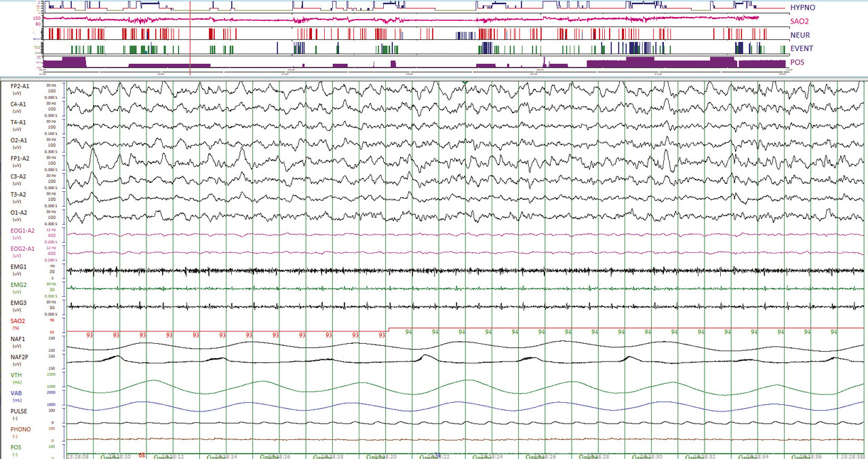Select the C4-A1 channel label
Image resolution: width=868 pixels, height=459 pixels.
click(x=19, y=104)
